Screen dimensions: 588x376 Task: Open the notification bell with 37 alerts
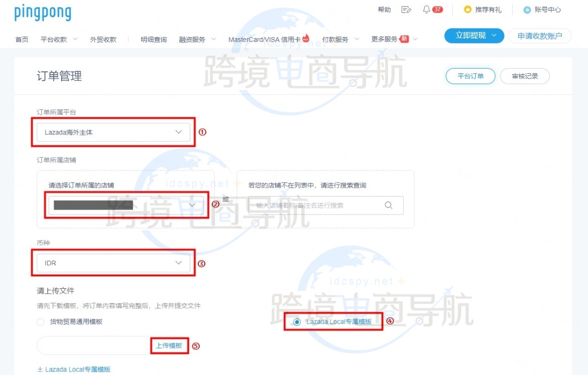click(x=426, y=9)
